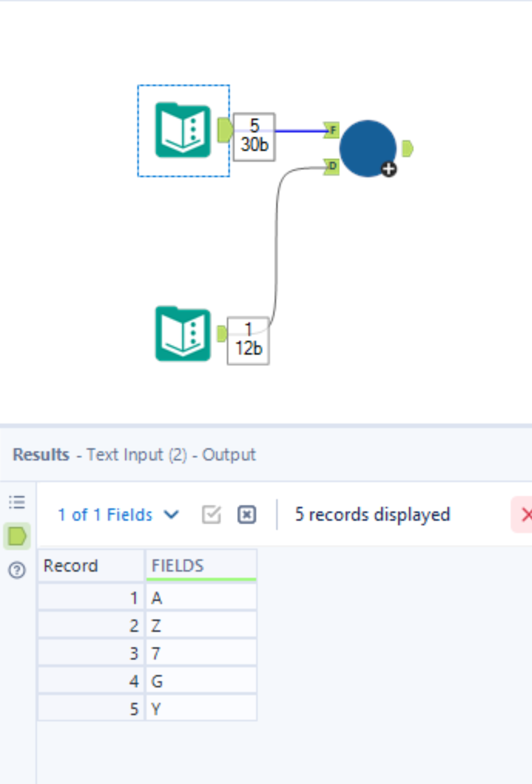Select the first Text Input tool icon
The height and width of the screenshot is (784, 532).
pyautogui.click(x=183, y=130)
